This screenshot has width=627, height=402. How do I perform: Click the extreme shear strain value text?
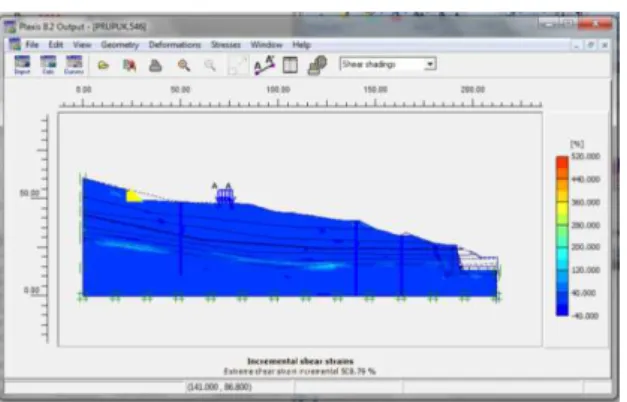[x=300, y=372]
